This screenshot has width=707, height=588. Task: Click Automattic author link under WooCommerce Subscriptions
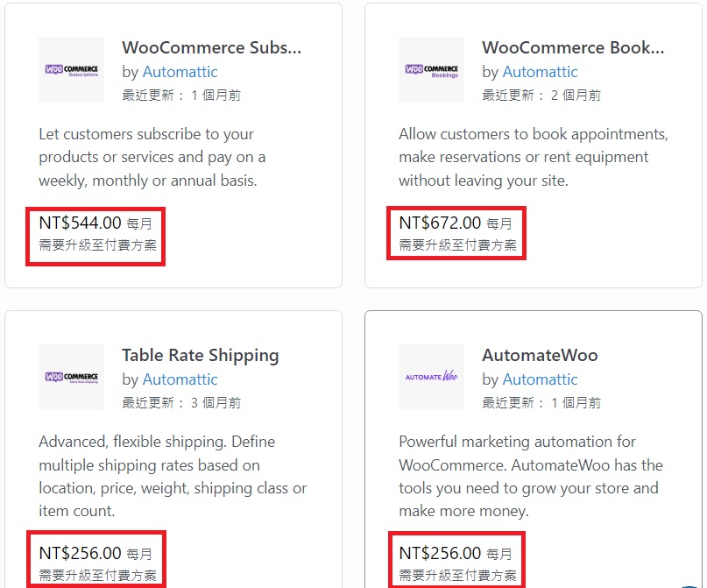click(180, 72)
